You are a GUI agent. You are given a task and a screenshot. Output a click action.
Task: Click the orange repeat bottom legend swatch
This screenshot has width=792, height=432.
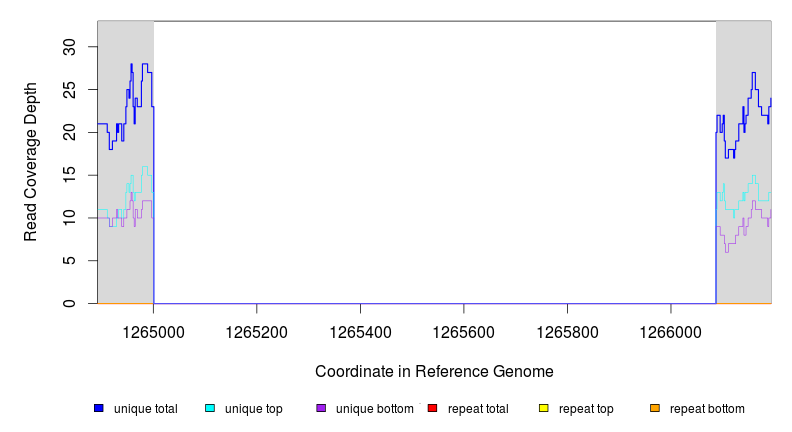point(655,409)
